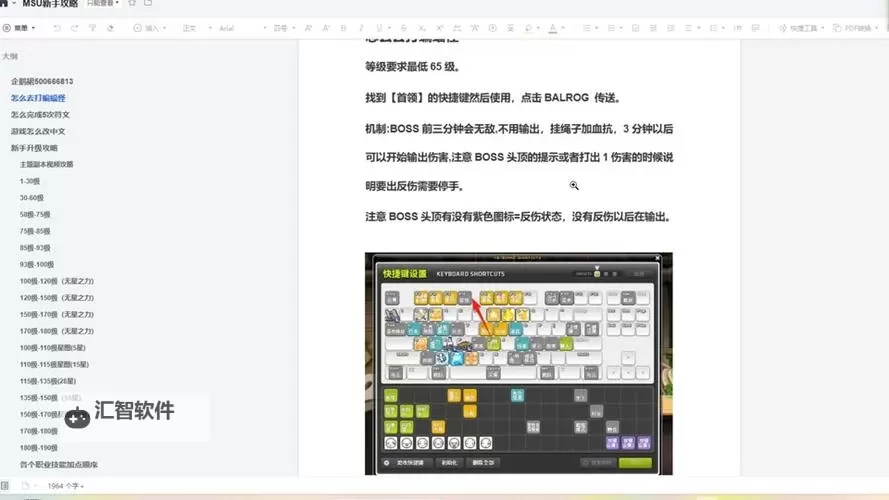Click the page view icon in the status bar
Screen dimensions: 889x500
pyautogui.click(x=26, y=486)
